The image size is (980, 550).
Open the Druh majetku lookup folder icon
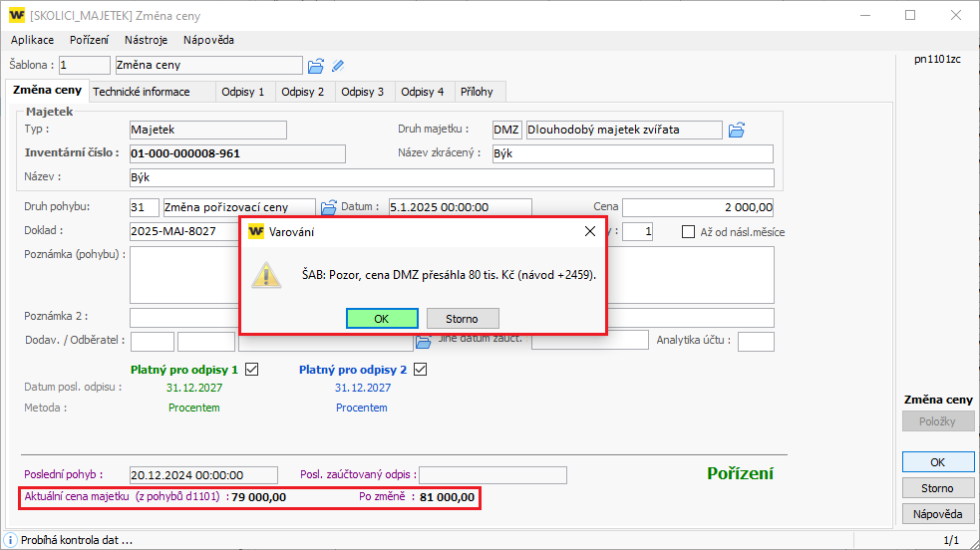[x=737, y=130]
